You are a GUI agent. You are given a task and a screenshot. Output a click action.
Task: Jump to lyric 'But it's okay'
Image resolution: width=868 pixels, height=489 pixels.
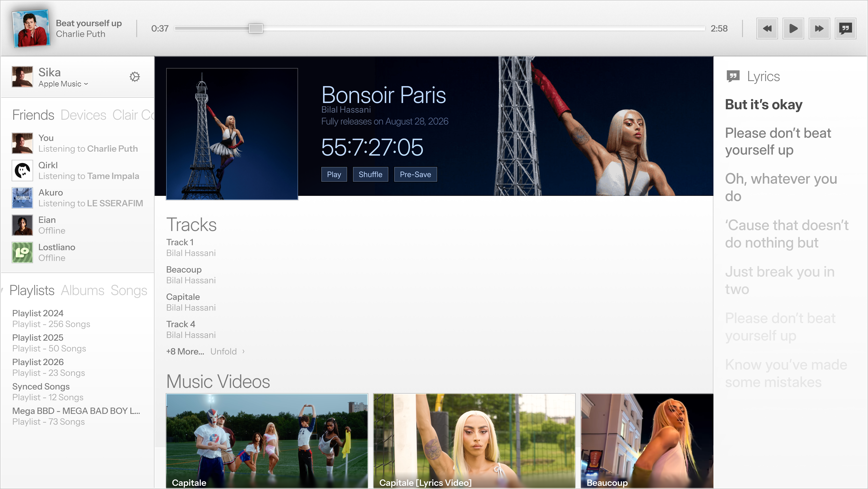(764, 104)
